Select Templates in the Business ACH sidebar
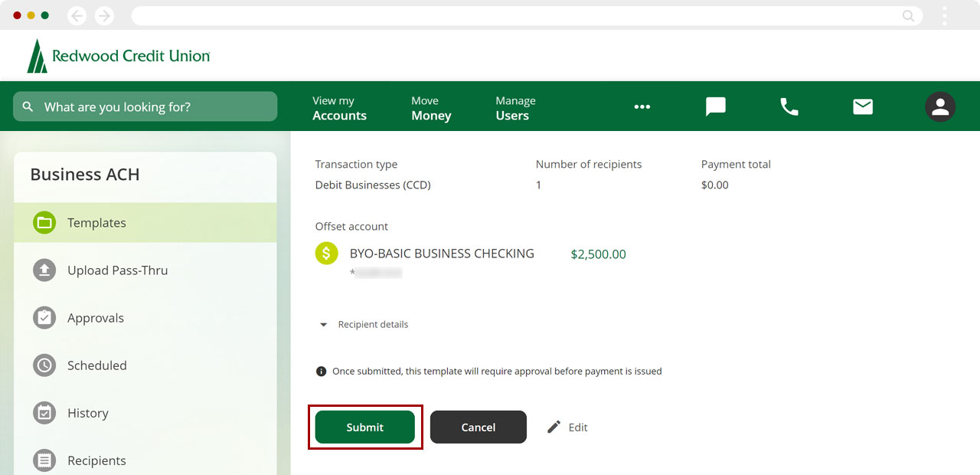 [96, 223]
